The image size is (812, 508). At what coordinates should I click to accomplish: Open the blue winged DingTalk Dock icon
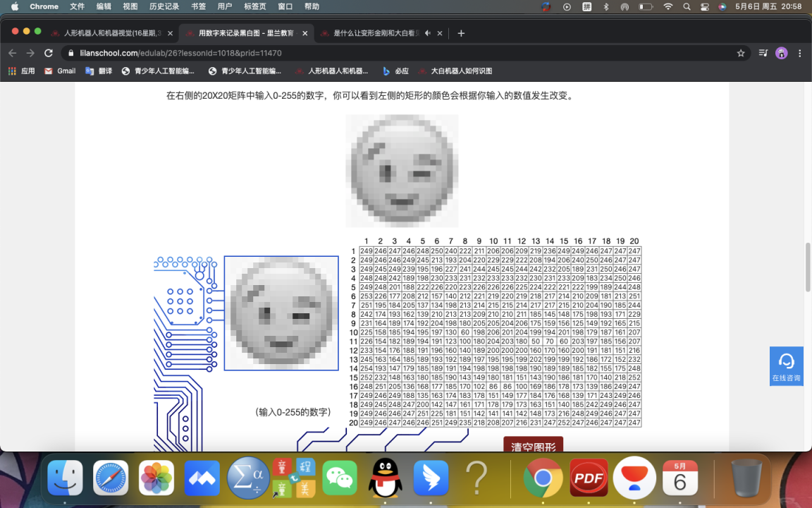pos(431,478)
